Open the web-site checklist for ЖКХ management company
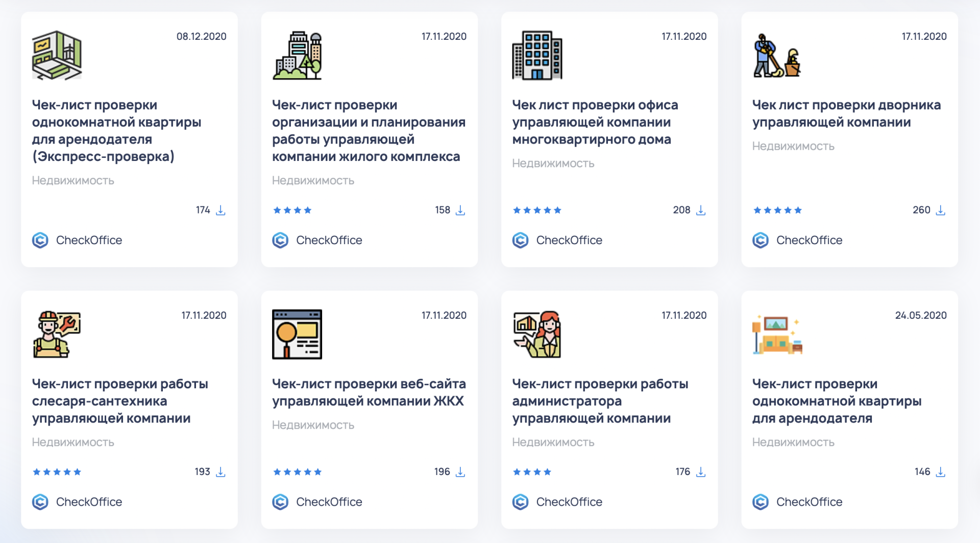Image resolution: width=980 pixels, height=543 pixels. point(369,392)
